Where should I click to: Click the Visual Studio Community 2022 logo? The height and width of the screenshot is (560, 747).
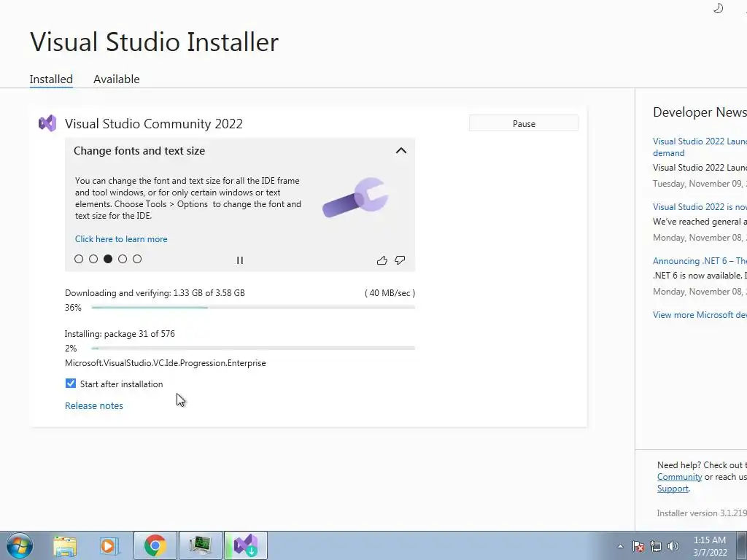(47, 123)
